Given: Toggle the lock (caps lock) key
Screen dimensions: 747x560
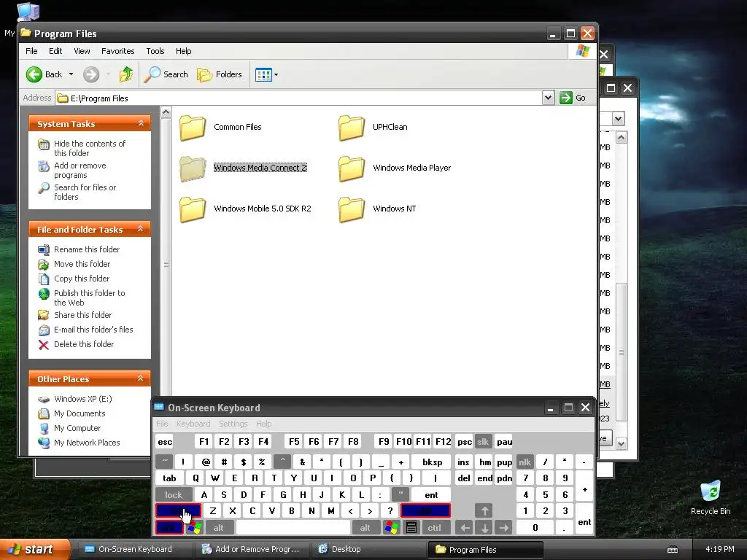Looking at the screenshot, I should click(x=174, y=495).
